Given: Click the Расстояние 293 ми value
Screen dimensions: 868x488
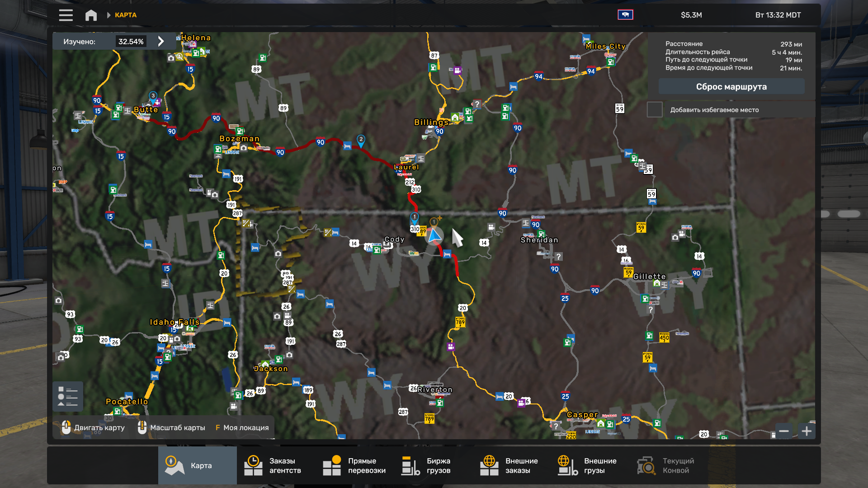Looking at the screenshot, I should click(x=791, y=44).
